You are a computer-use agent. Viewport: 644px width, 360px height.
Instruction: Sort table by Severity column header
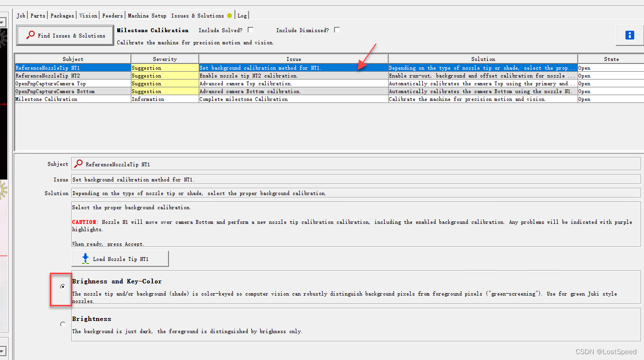(x=165, y=59)
